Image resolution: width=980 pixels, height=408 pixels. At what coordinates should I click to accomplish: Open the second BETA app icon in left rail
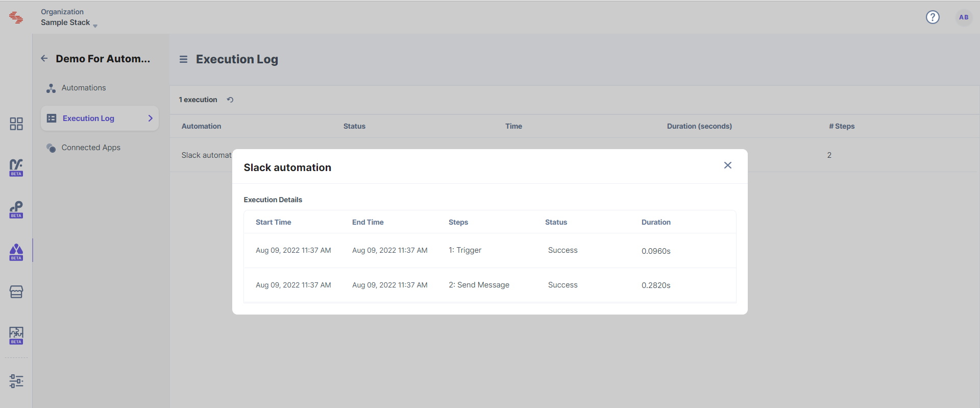tap(16, 209)
